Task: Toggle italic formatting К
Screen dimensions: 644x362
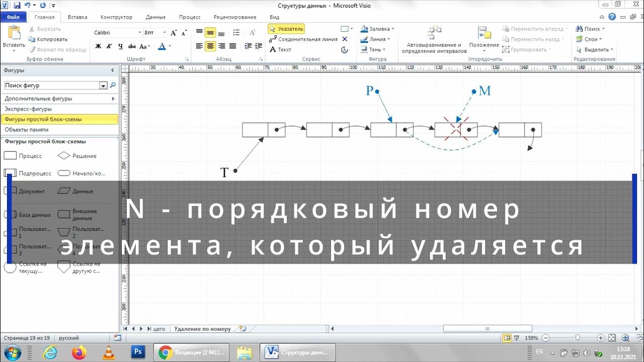Action: (109, 46)
